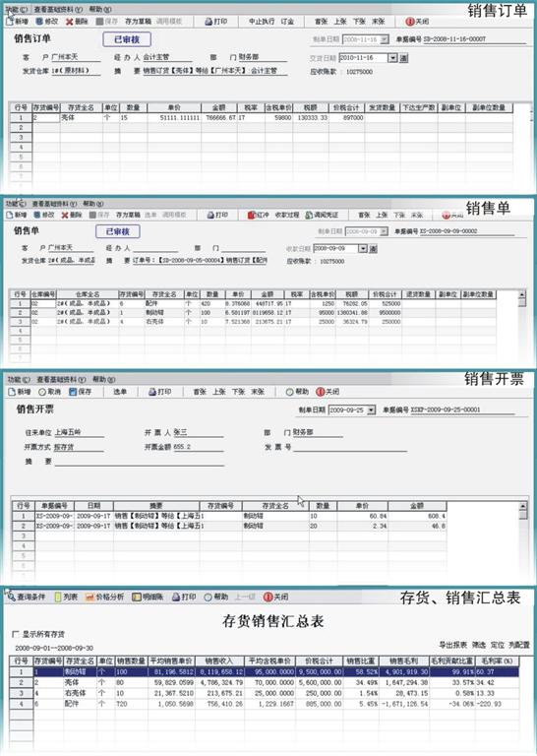Expand 制单日期 dropdown in sales invoice
Viewport: 537px width, 756px height.
pyautogui.click(x=371, y=409)
